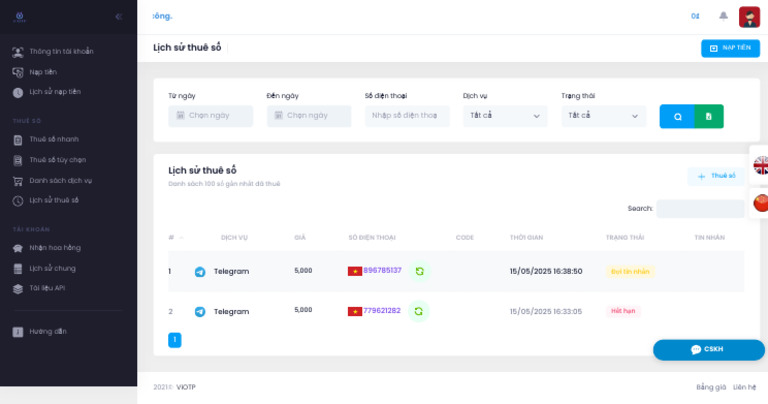Click the English flag language icon

761,166
